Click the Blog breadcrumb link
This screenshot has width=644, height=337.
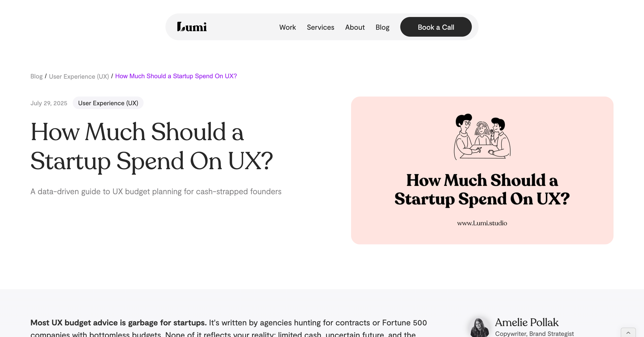(36, 76)
